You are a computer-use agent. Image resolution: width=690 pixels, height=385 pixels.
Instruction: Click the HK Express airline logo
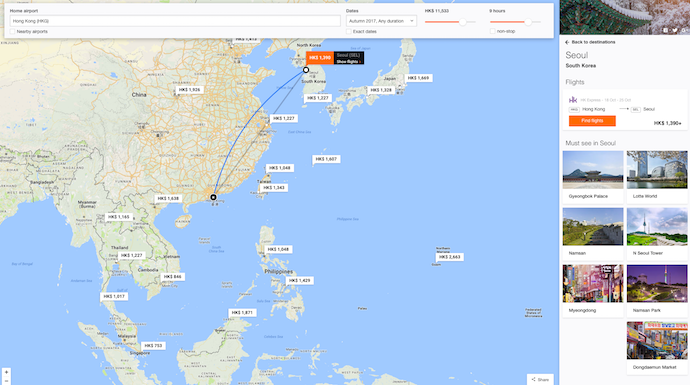573,100
